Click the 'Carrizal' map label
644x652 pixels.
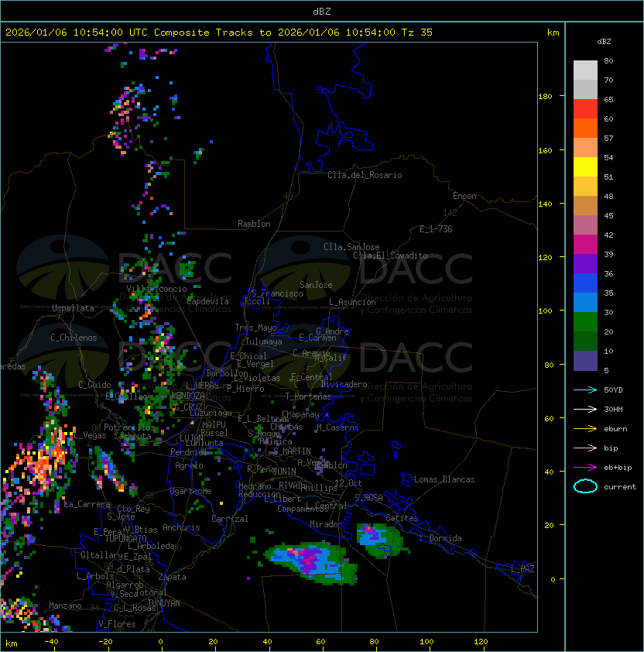229,519
